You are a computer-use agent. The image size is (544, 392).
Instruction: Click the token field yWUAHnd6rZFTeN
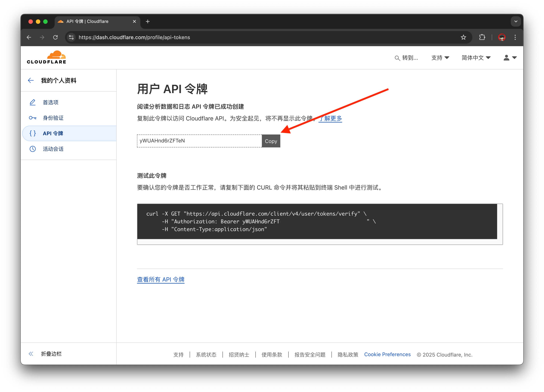199,141
